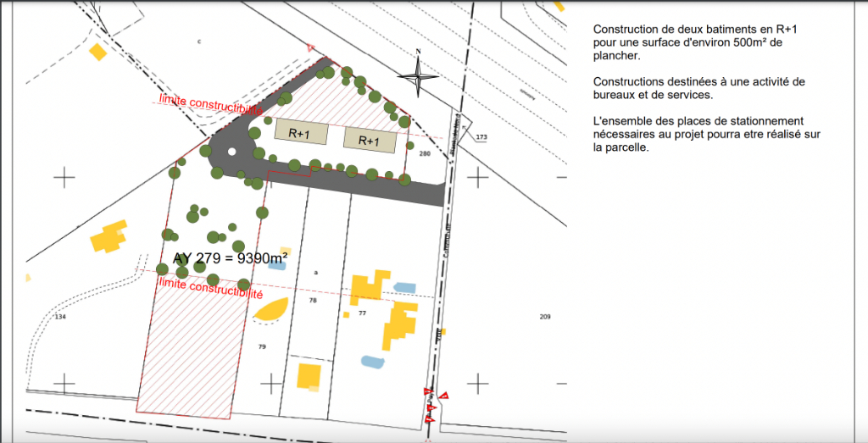868x443 pixels.
Task: Click parcel number 209 label
Action: (544, 317)
